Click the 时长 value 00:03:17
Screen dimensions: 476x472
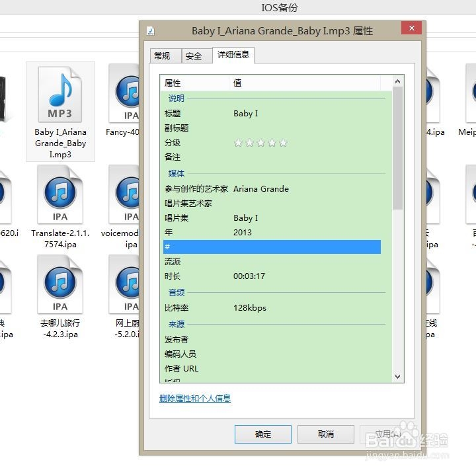pyautogui.click(x=249, y=276)
